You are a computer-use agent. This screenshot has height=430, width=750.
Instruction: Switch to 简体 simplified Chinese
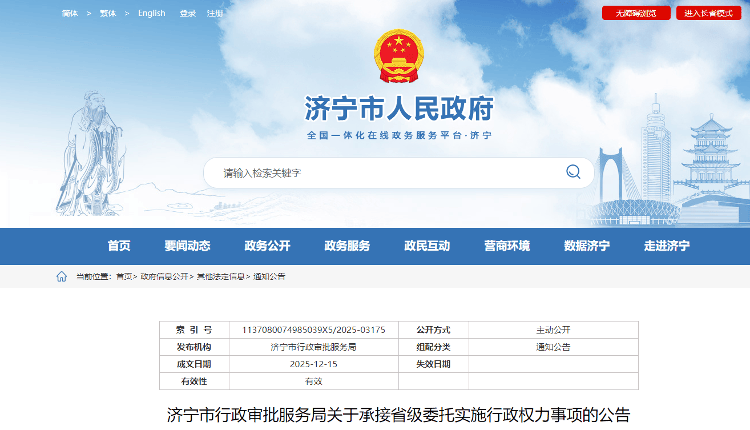tap(69, 13)
